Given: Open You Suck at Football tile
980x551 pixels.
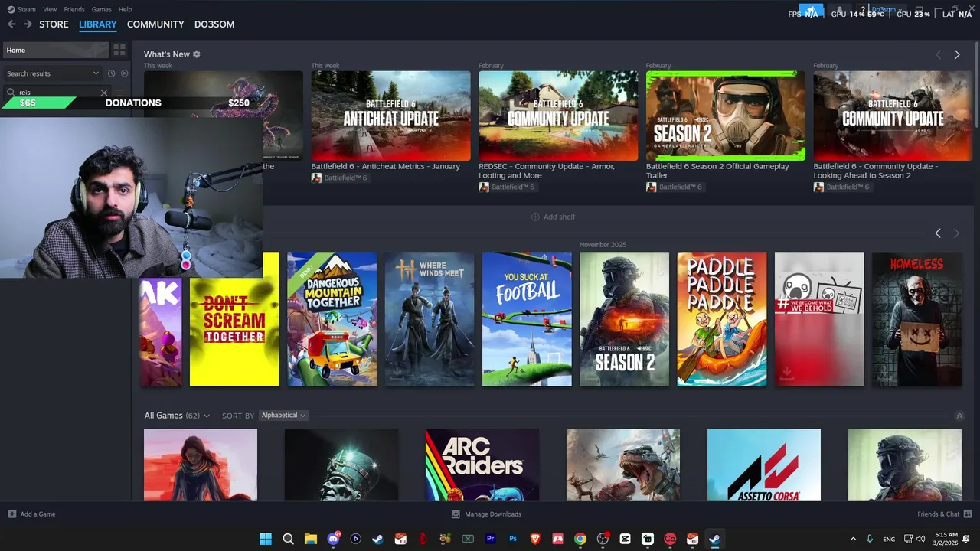Looking at the screenshot, I should 527,319.
